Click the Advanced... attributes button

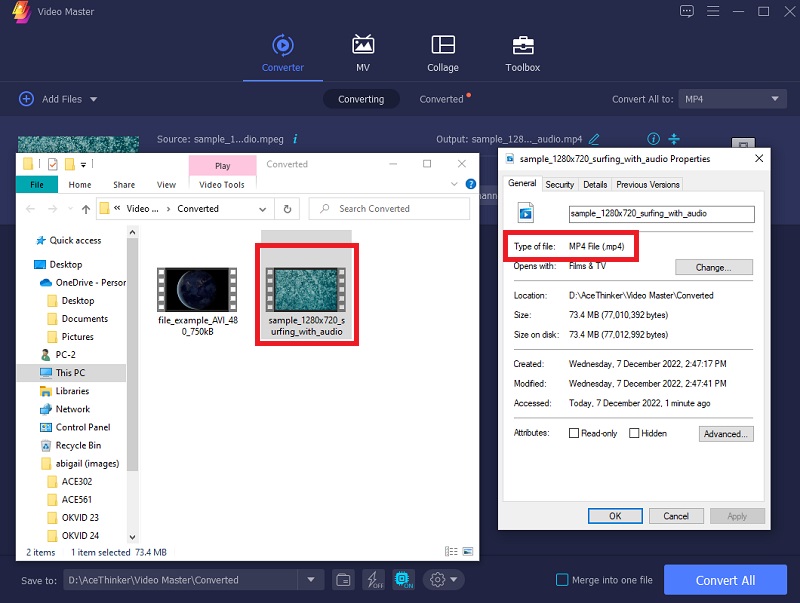pos(726,434)
